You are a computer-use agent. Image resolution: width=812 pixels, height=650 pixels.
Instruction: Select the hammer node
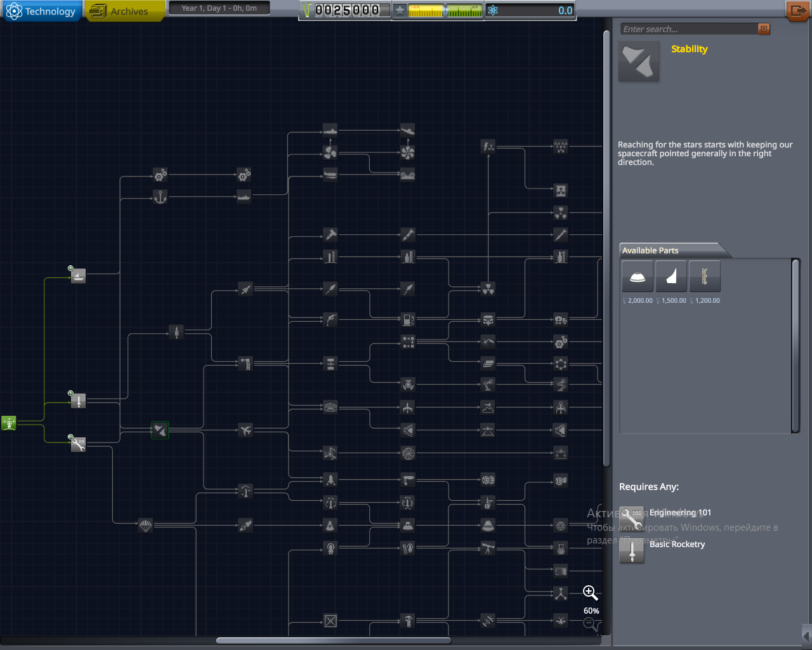[330, 235]
